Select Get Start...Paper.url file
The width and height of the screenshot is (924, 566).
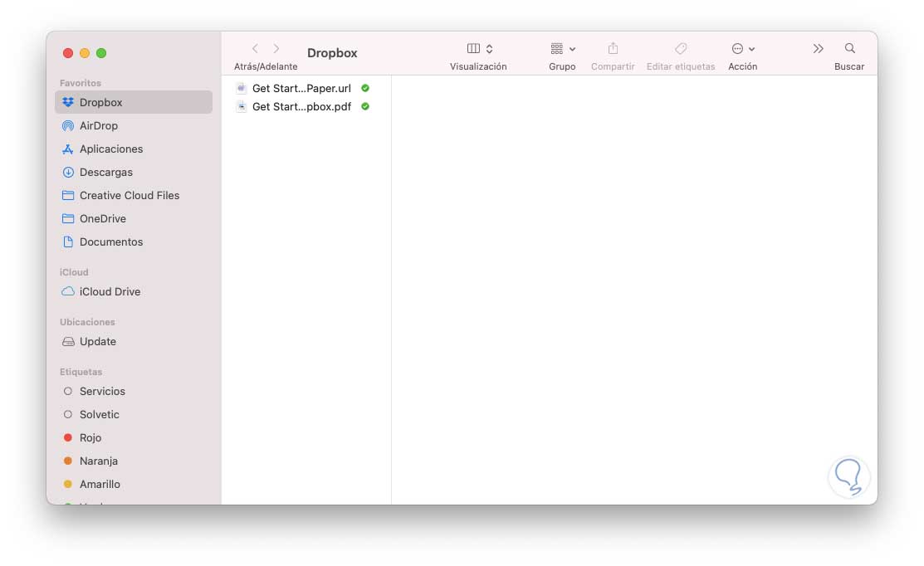[x=301, y=88]
